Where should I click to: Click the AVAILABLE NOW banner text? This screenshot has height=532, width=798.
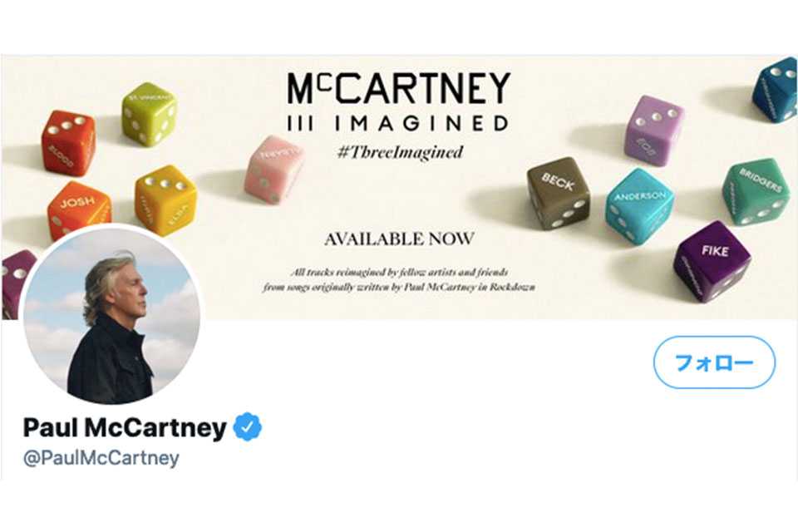[400, 239]
